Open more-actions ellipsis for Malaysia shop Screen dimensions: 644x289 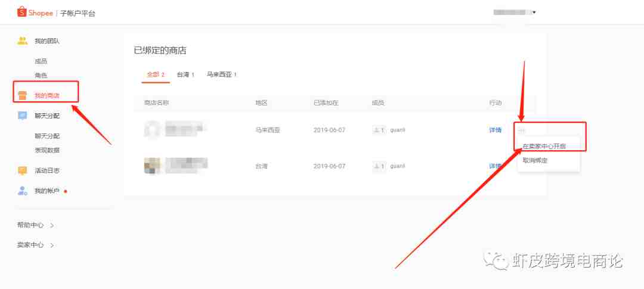(x=522, y=130)
